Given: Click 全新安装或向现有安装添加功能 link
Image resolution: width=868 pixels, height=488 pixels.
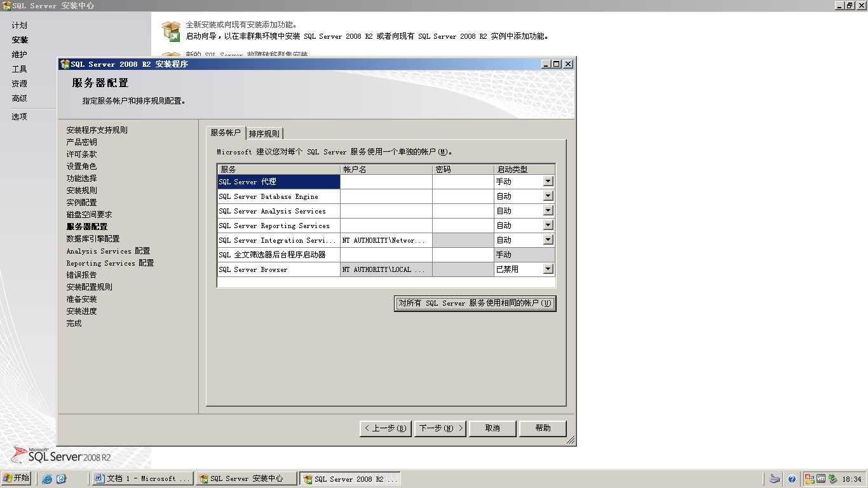Looking at the screenshot, I should [241, 25].
